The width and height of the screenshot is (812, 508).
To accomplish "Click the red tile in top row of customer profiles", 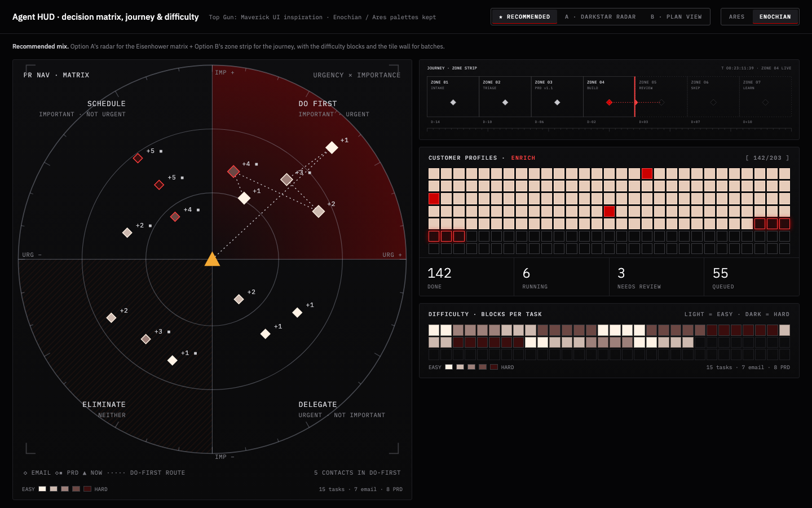I will [647, 173].
